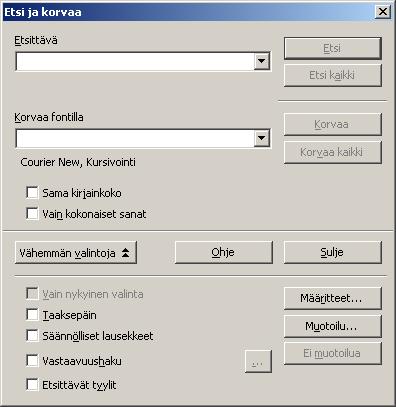
Task: Check the Etsittävät tyylit option
Action: pyautogui.click(x=32, y=385)
